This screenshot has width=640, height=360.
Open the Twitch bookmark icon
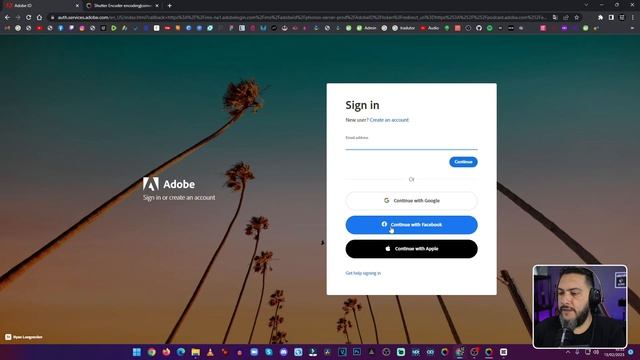(x=71, y=28)
